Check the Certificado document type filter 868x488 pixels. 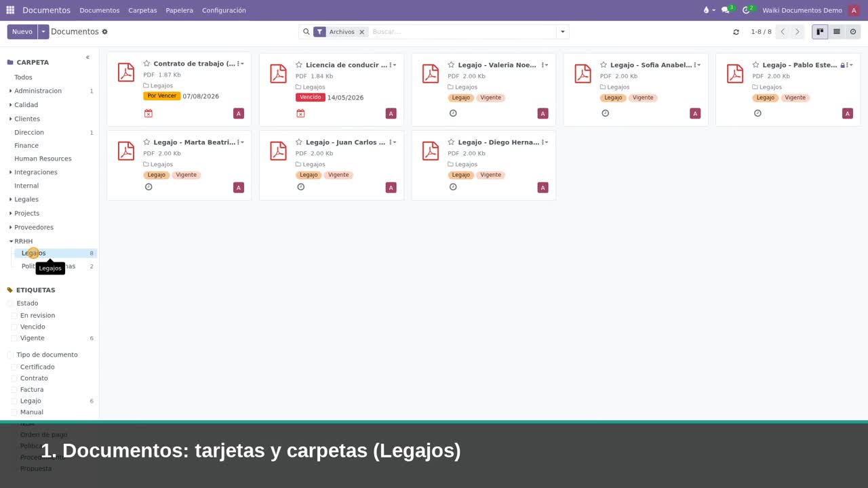(x=14, y=367)
